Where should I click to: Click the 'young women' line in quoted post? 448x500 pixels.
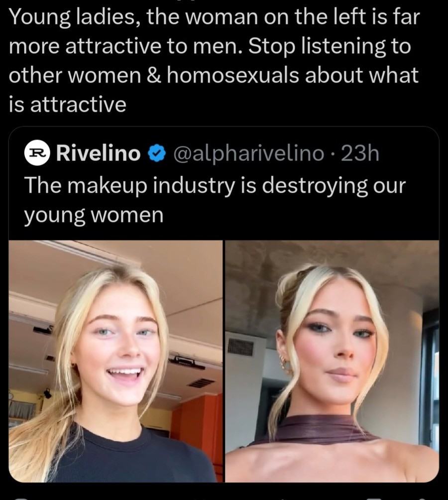(x=94, y=215)
